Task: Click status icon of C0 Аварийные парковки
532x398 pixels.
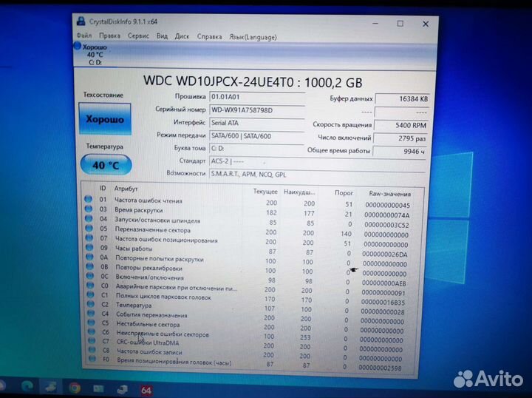Action: [91, 286]
